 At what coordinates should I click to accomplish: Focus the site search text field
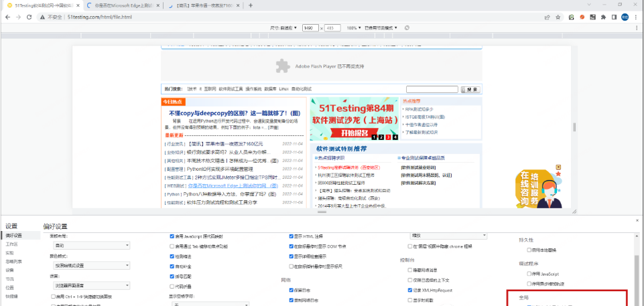coord(432,90)
